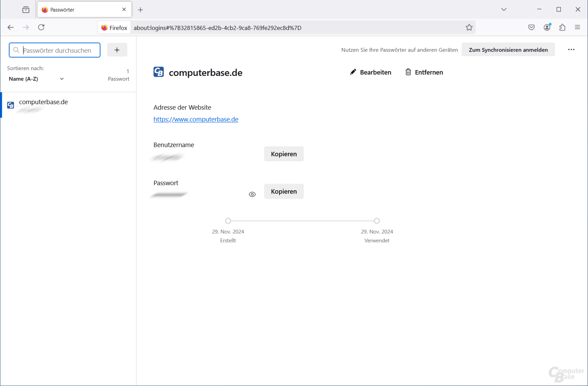Click the 'Adresse der Website' label

point(182,107)
